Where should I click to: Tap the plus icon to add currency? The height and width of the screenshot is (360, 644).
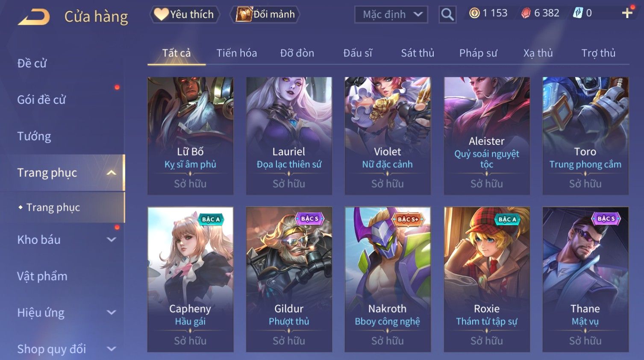click(627, 13)
